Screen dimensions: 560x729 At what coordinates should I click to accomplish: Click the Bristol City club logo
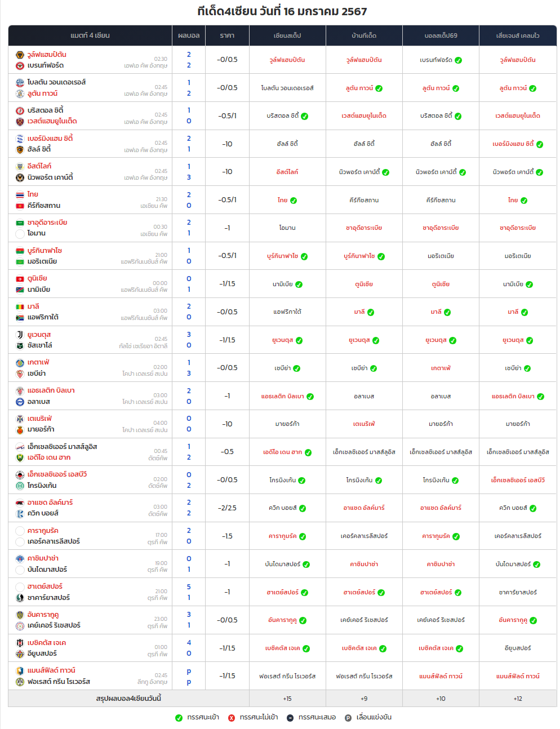20,110
